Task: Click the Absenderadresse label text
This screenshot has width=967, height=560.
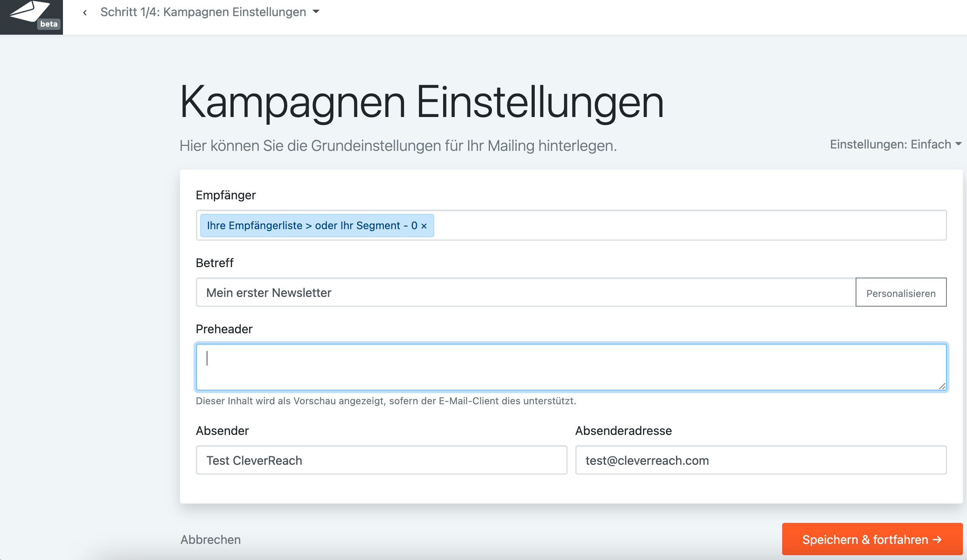Action: coord(623,431)
